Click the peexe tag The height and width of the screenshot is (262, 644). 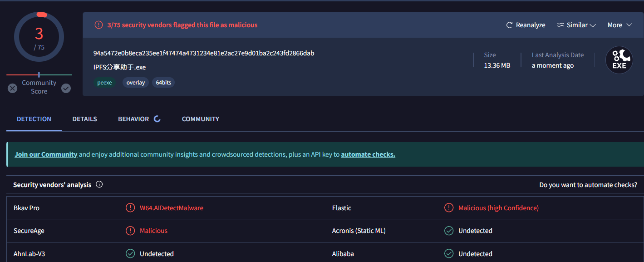(x=104, y=82)
